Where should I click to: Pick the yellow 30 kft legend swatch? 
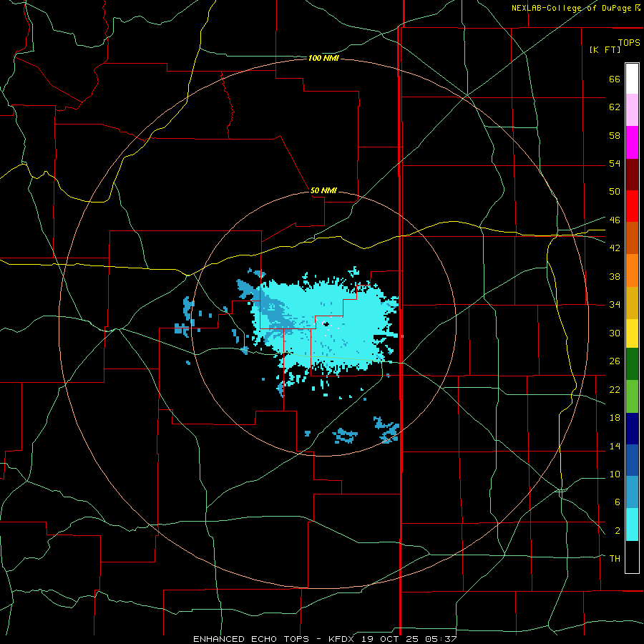pyautogui.click(x=632, y=333)
